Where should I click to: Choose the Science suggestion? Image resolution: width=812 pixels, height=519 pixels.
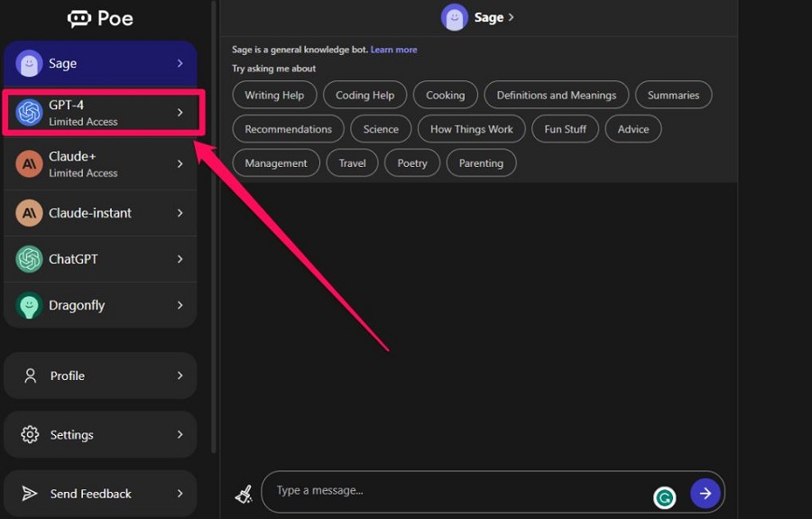[x=381, y=129]
